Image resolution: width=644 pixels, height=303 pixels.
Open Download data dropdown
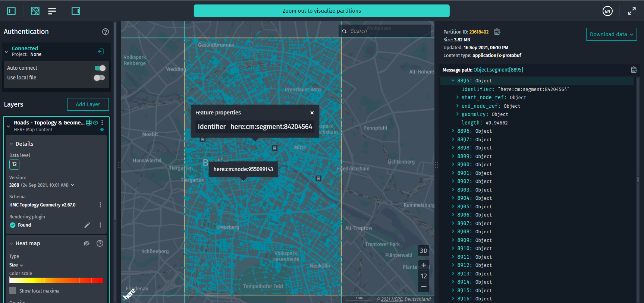611,34
